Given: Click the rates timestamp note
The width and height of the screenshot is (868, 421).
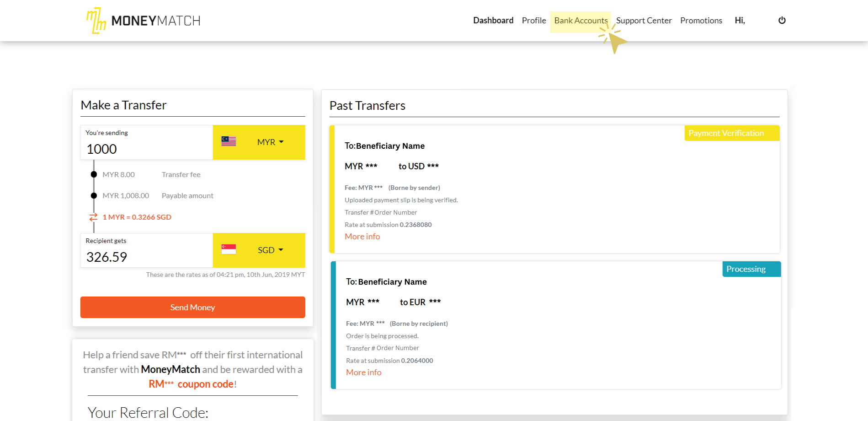Looking at the screenshot, I should 225,275.
